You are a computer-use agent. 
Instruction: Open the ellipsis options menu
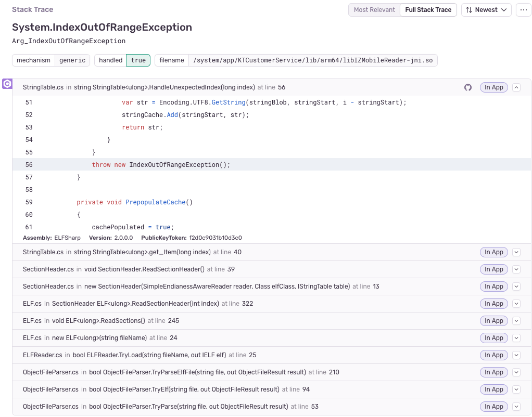point(523,10)
